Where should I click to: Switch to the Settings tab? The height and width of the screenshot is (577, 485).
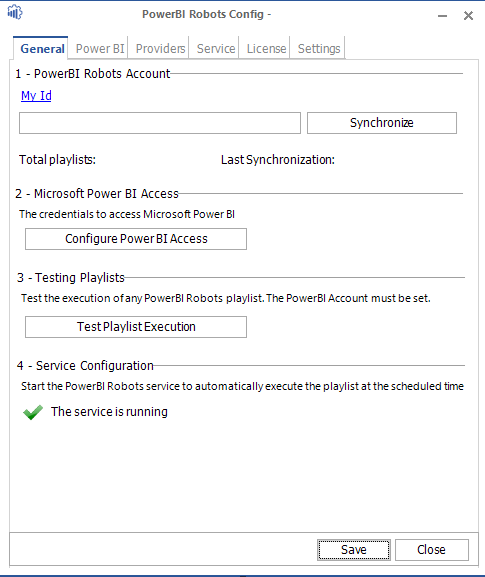tap(319, 49)
